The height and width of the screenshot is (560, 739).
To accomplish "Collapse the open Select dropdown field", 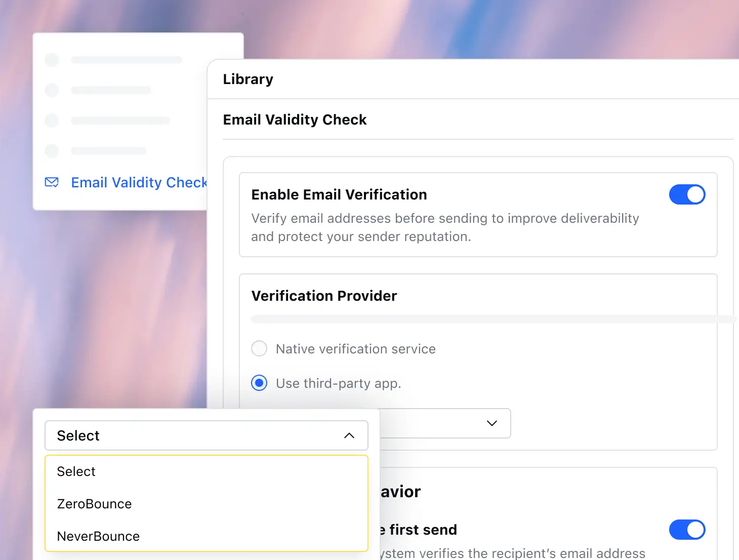I will (x=207, y=435).
